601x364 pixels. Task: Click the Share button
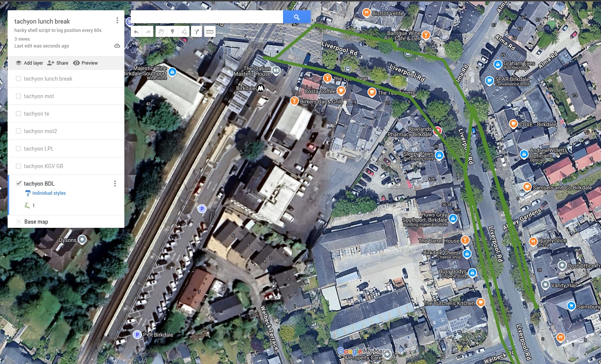click(58, 63)
